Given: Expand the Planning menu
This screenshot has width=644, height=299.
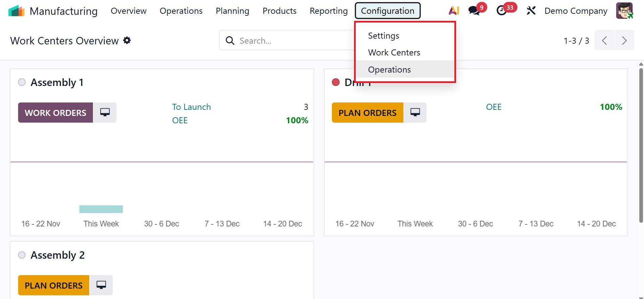Looking at the screenshot, I should pos(232,11).
